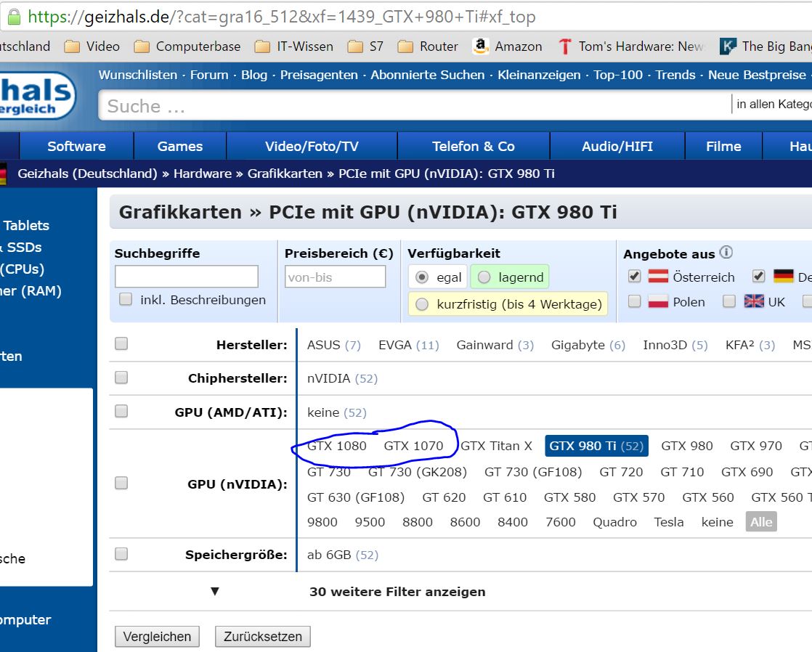Image resolution: width=812 pixels, height=652 pixels.
Task: Tick the Chiphersteller row checkbox
Action: [121, 378]
